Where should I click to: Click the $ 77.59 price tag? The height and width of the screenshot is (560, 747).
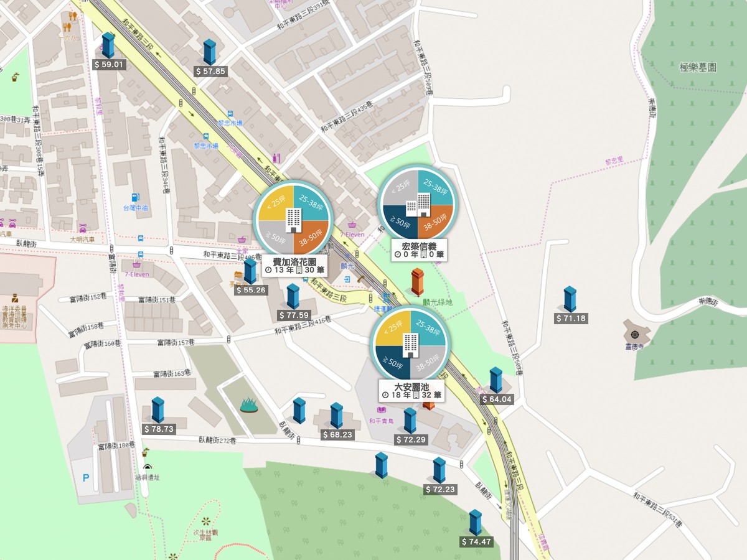[294, 315]
